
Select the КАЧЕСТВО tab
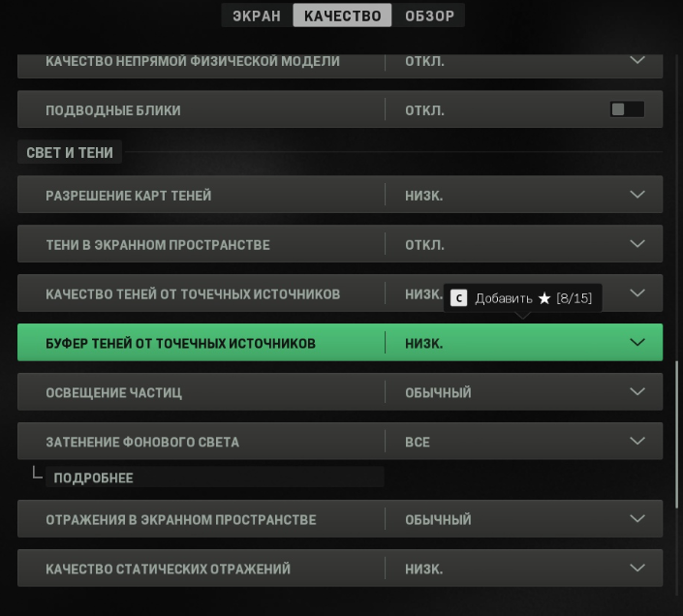tap(342, 15)
